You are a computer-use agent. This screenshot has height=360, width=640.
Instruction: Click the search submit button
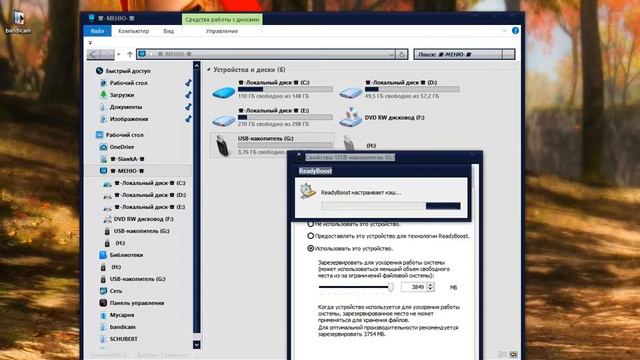point(509,54)
